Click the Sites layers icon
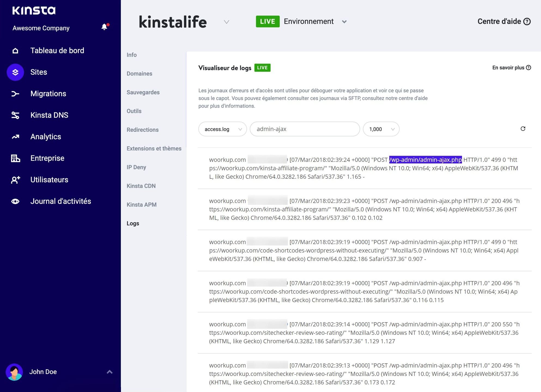 [x=16, y=72]
